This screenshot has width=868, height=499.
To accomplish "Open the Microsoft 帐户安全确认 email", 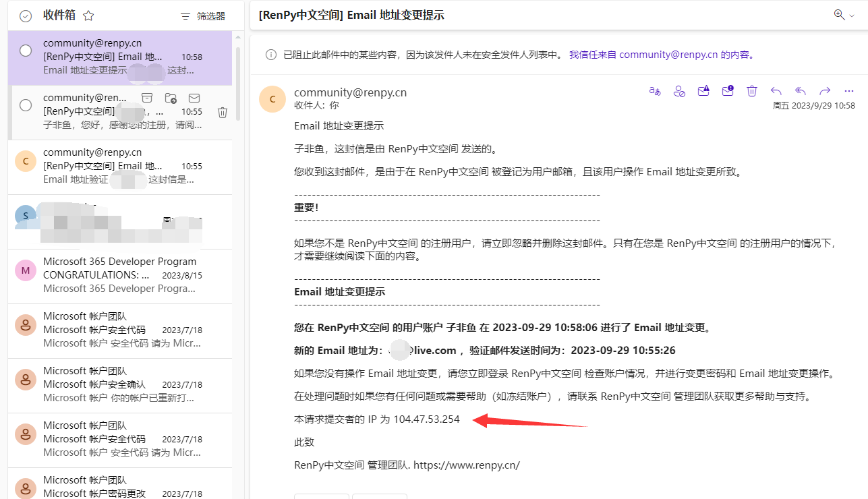I will [121, 384].
